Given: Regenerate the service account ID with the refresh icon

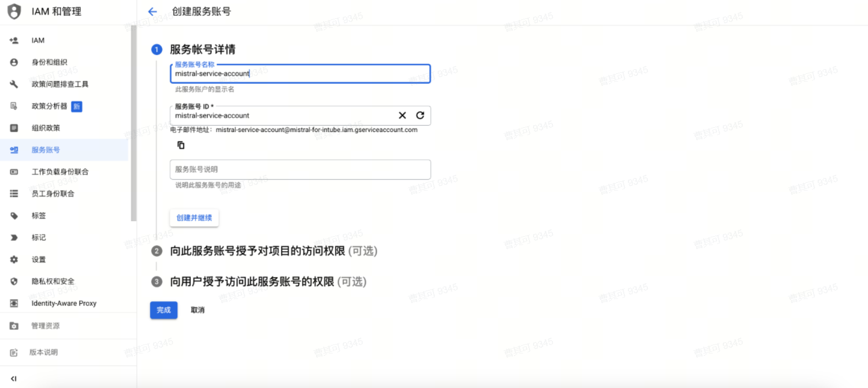Looking at the screenshot, I should (x=420, y=115).
